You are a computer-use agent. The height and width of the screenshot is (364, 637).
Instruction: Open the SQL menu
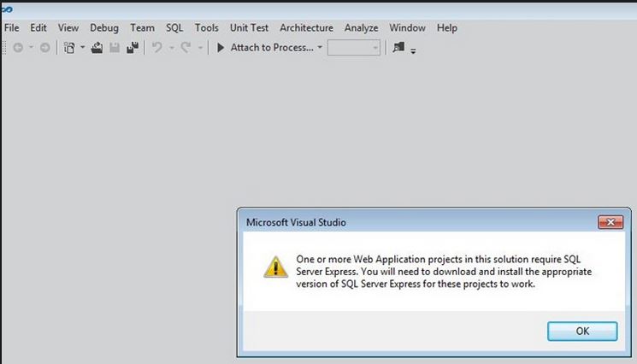pyautogui.click(x=174, y=28)
